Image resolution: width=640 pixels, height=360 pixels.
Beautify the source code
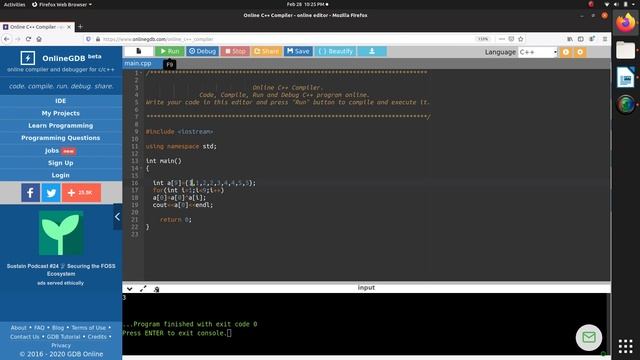(336, 51)
